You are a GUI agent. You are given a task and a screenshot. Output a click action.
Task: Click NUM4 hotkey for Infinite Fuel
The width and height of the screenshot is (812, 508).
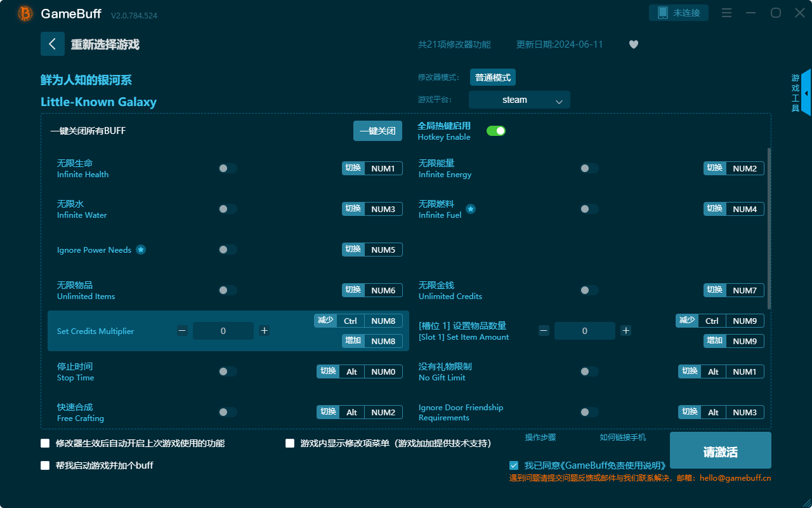tap(745, 209)
